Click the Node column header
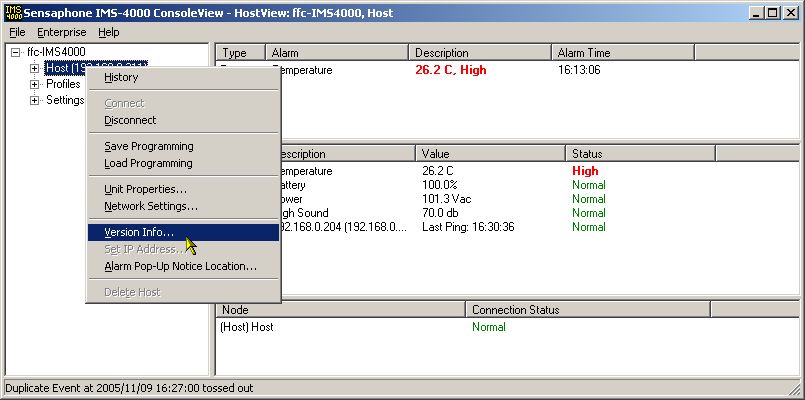Image resolution: width=805 pixels, height=400 pixels. tap(340, 310)
